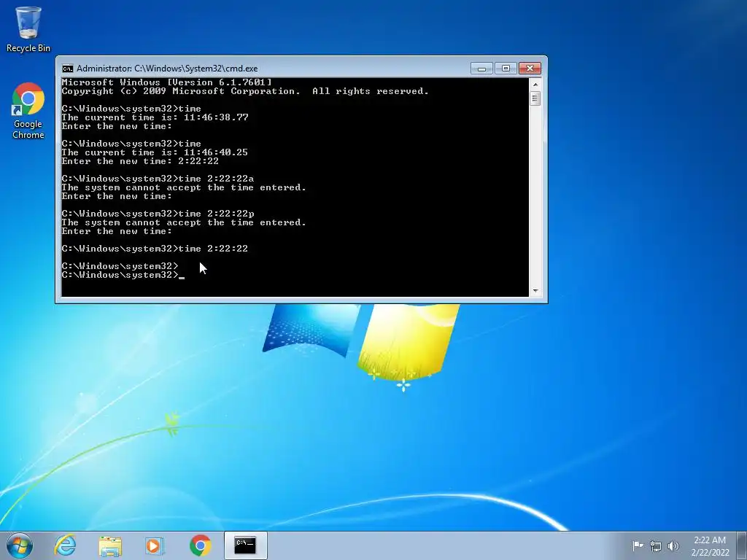747x560 pixels.
Task: Click the Microsoft Windows version line
Action: click(x=167, y=82)
